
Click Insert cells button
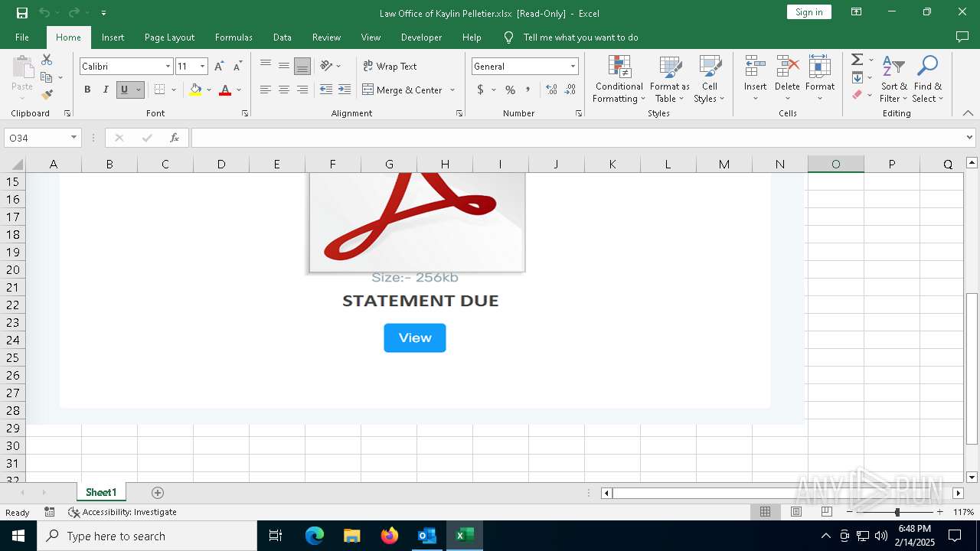[755, 79]
